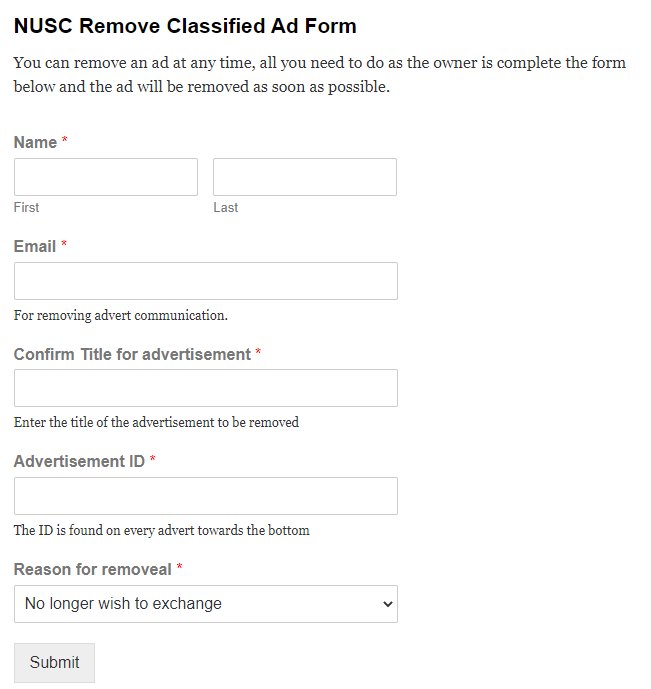Image resolution: width=651 pixels, height=689 pixels.
Task: Click the red asterisk beside Advertisement ID
Action: [x=153, y=461]
